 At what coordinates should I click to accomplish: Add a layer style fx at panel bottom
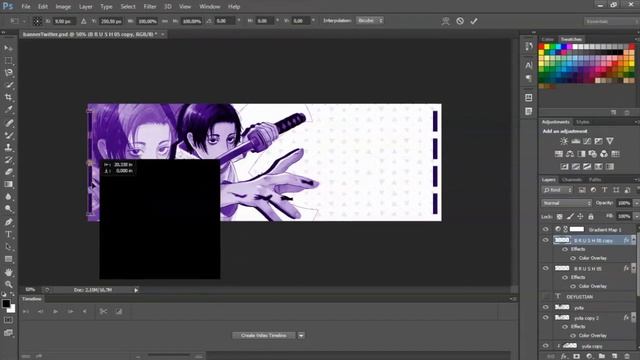[x=564, y=356]
